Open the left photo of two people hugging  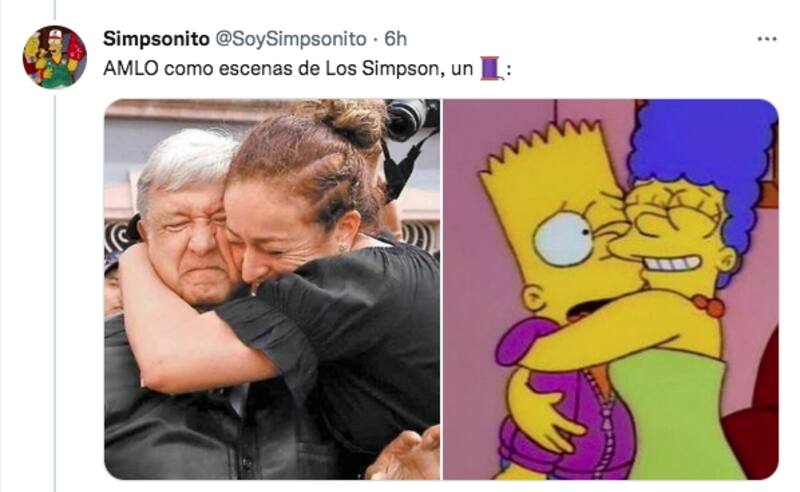click(x=272, y=289)
